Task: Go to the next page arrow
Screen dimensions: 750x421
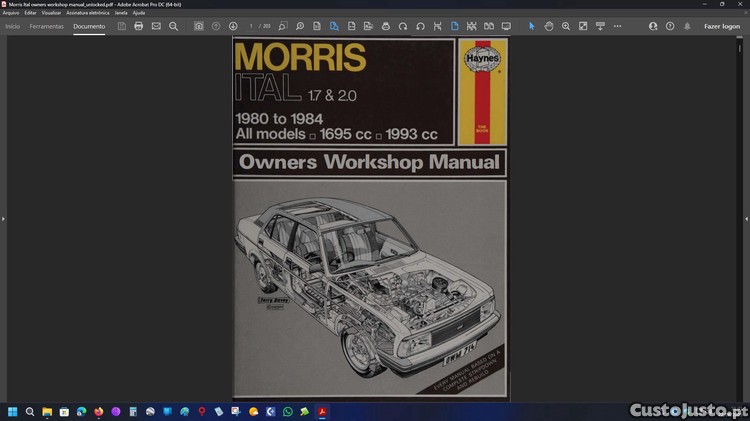Action: [x=233, y=26]
